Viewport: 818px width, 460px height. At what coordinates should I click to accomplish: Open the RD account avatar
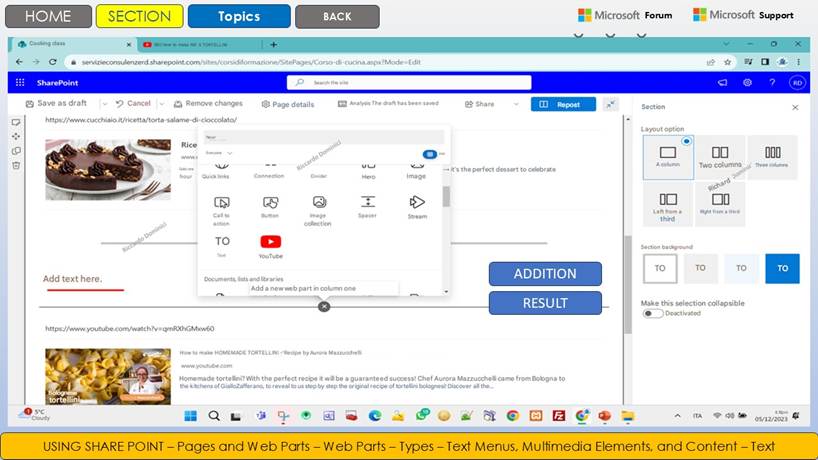click(x=797, y=82)
